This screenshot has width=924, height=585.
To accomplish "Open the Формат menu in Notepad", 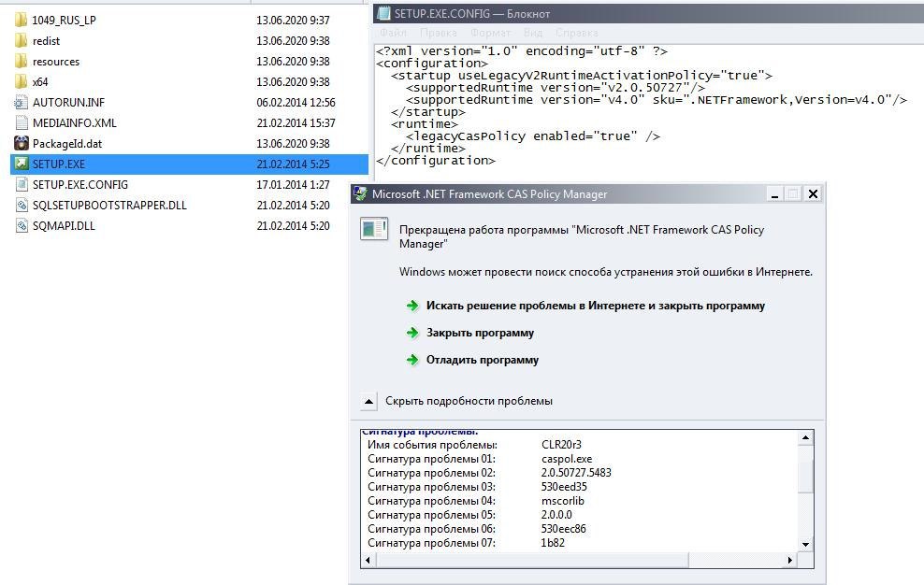I will tap(490, 33).
